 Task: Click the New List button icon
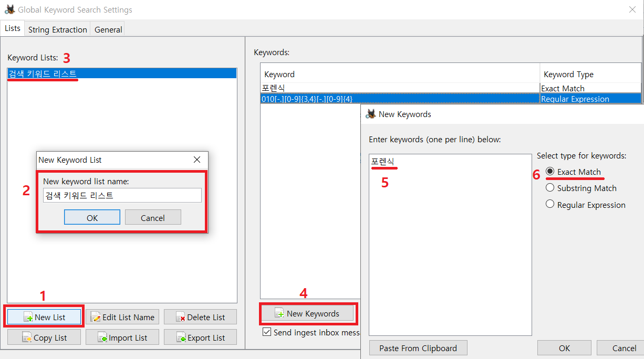tap(28, 318)
